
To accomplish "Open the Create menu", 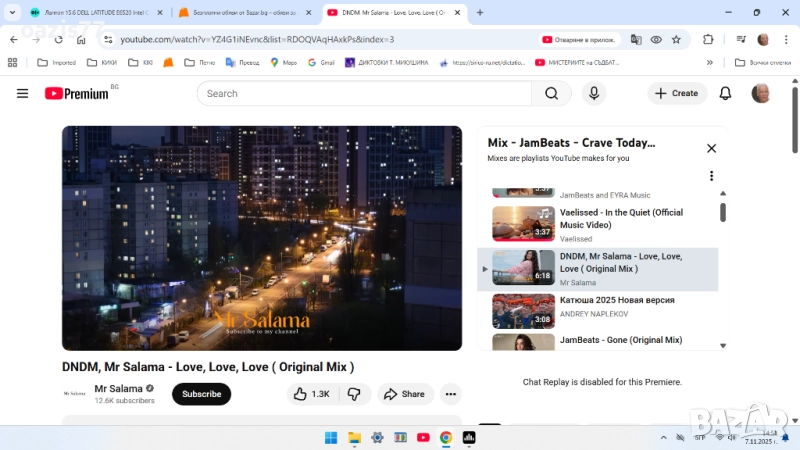I will click(677, 93).
